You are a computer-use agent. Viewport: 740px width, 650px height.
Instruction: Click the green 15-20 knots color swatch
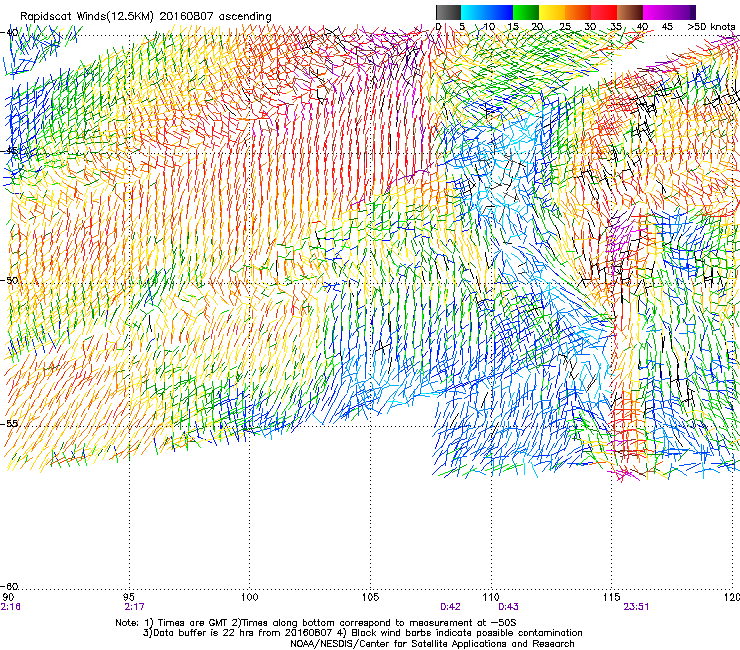click(x=526, y=12)
